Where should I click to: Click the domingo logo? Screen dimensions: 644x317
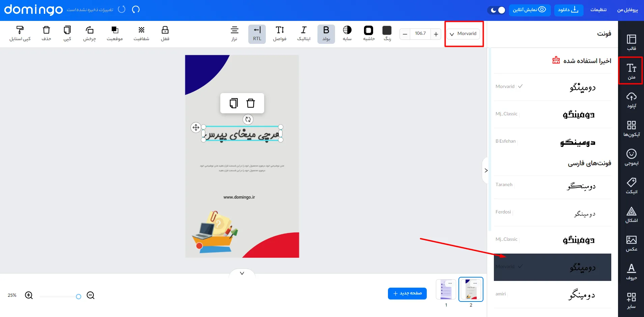coord(33,9)
